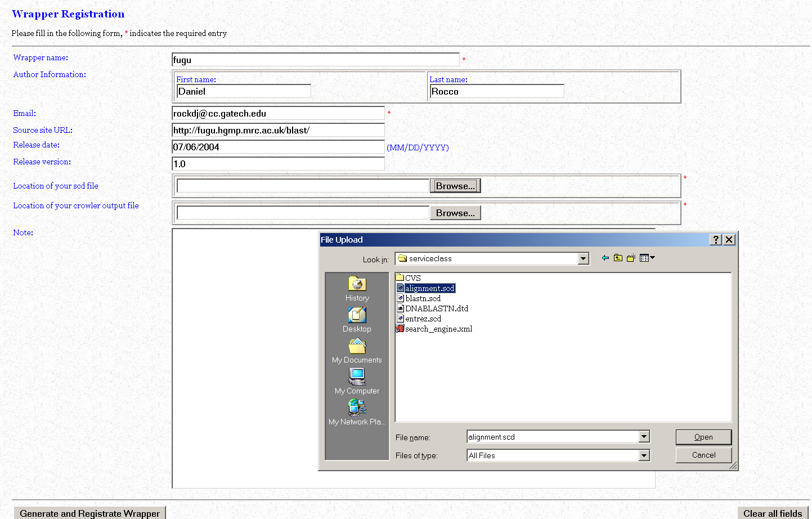812x519 pixels.
Task: Open the History shortcut
Action: [357, 289]
